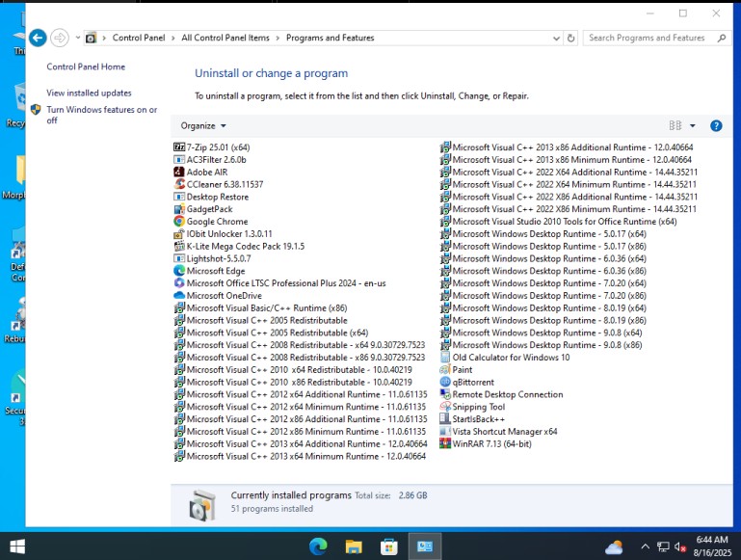Click Control Panel breadcrumb

pos(139,38)
